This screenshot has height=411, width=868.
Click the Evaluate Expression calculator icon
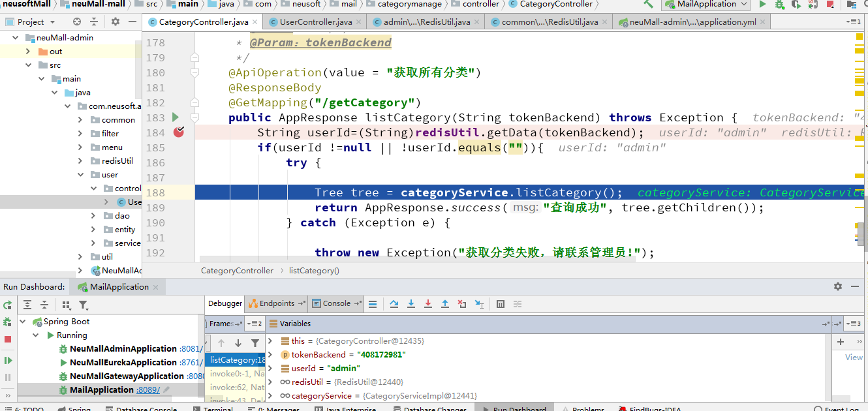(501, 304)
